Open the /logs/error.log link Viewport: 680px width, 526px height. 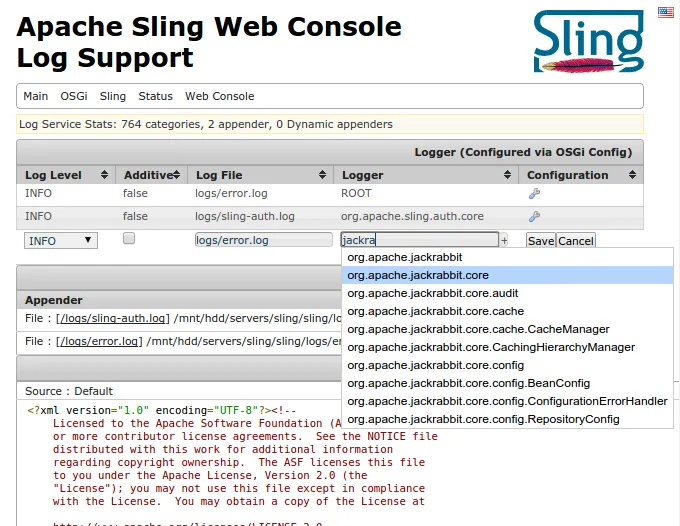click(x=99, y=341)
